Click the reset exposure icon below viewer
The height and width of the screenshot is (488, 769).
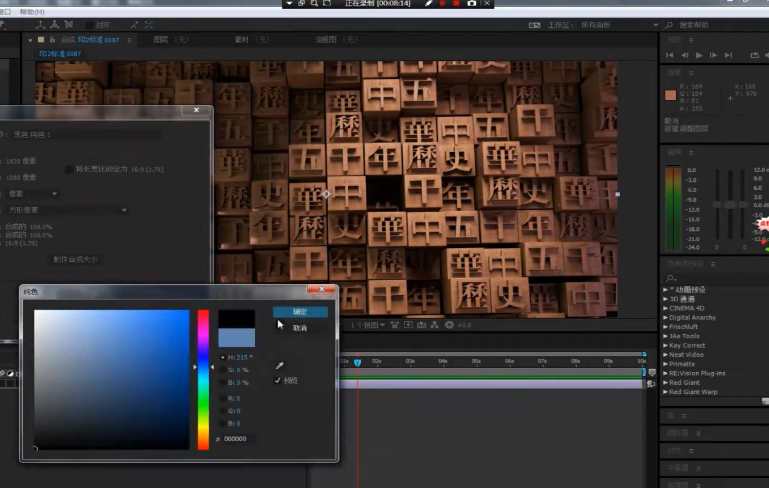pyautogui.click(x=449, y=325)
